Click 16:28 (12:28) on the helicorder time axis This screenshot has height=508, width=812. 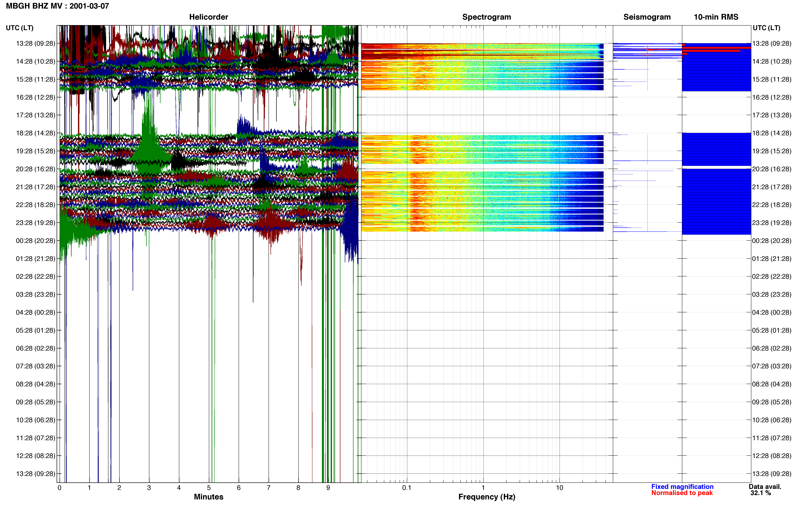point(36,97)
